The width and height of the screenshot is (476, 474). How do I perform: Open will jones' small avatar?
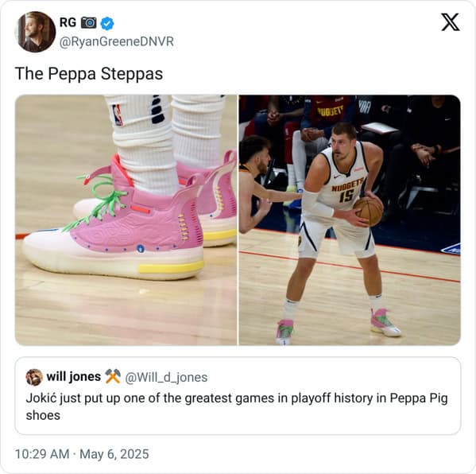[34, 378]
